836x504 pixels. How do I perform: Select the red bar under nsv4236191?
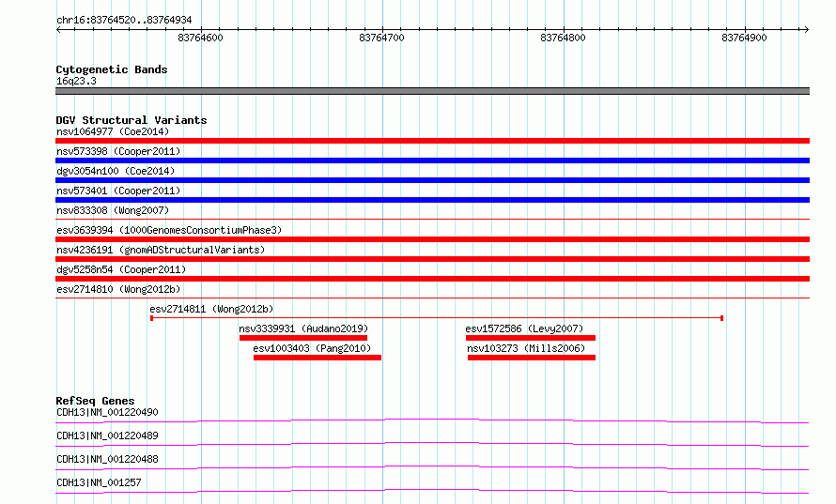(x=432, y=259)
